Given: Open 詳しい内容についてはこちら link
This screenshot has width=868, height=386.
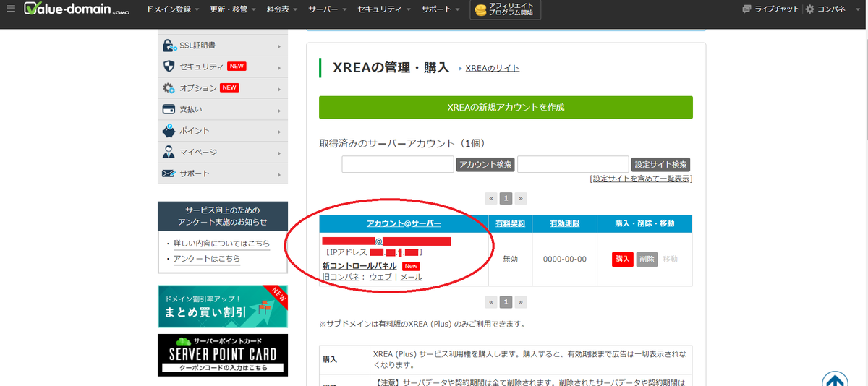Looking at the screenshot, I should (x=221, y=244).
